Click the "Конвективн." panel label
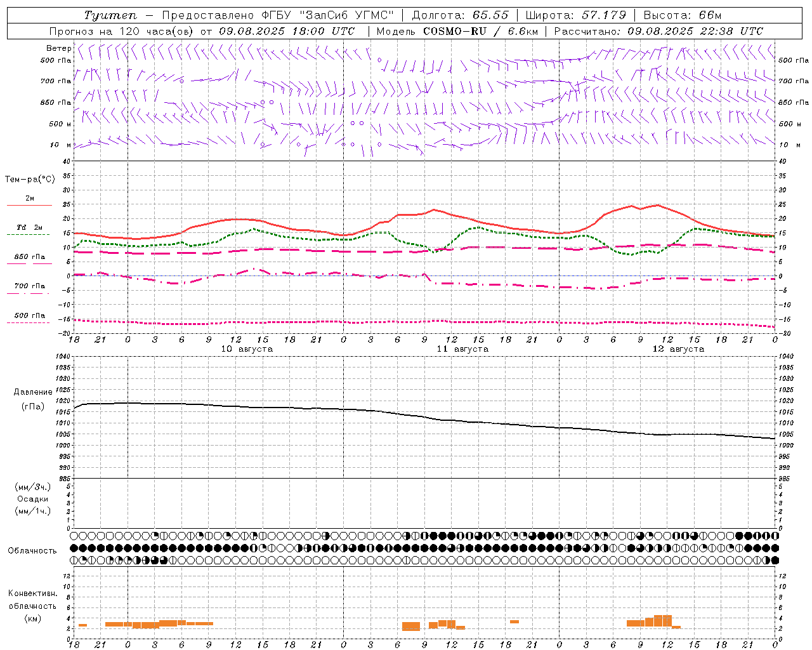Screen dimensions: 812x650 tap(33, 594)
